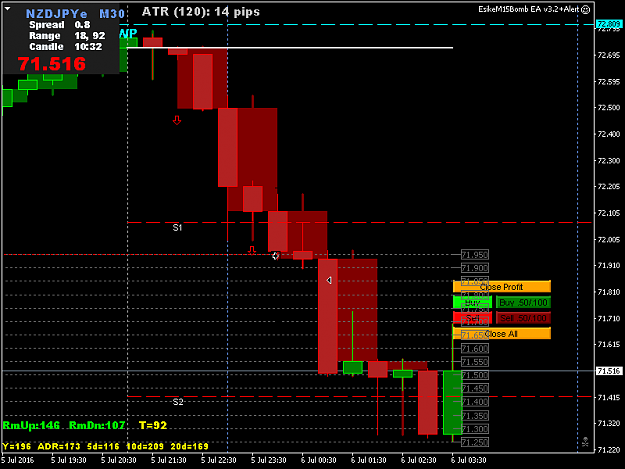Click the Y=196 statistic
This screenshot has width=625, height=469.
(17, 446)
